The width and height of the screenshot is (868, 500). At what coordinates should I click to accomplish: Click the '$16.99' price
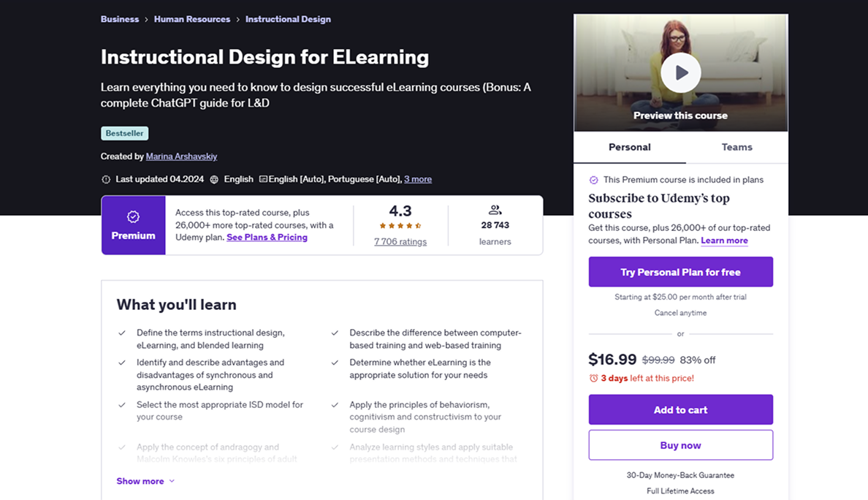tap(612, 360)
